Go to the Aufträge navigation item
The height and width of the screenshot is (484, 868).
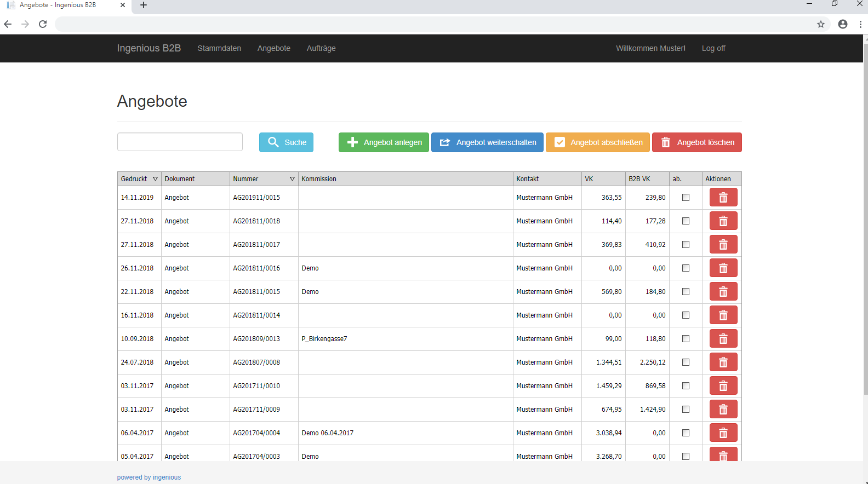click(x=321, y=48)
